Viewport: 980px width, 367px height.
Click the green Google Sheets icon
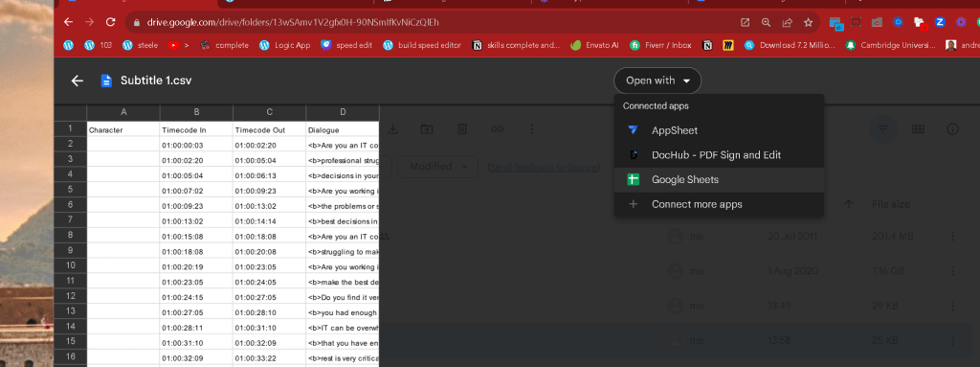pos(634,179)
